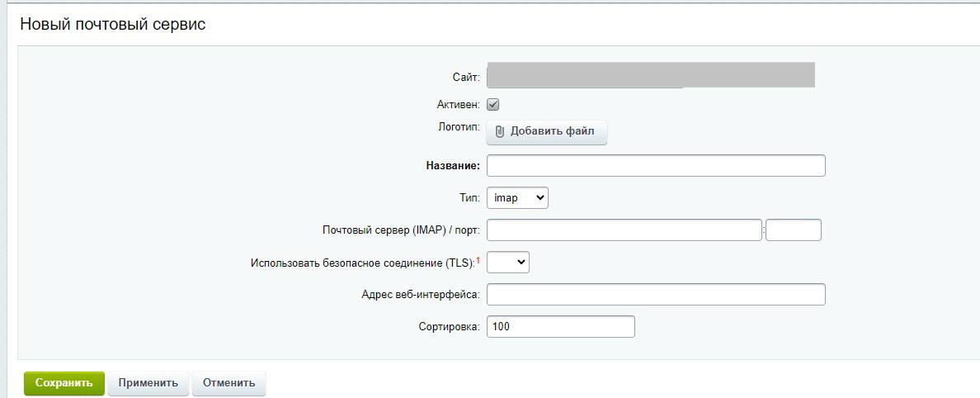Click the greyed-out Сайт field

[x=650, y=74]
